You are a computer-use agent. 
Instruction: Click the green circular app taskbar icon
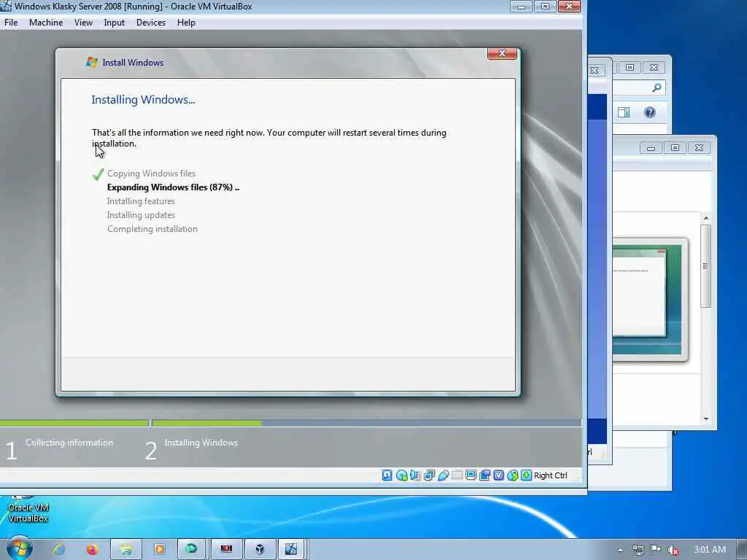(x=191, y=550)
